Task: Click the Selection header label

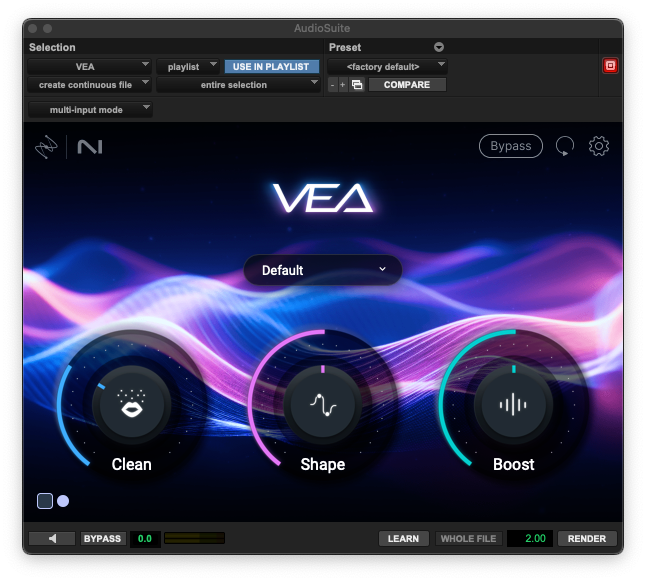Action: click(52, 47)
